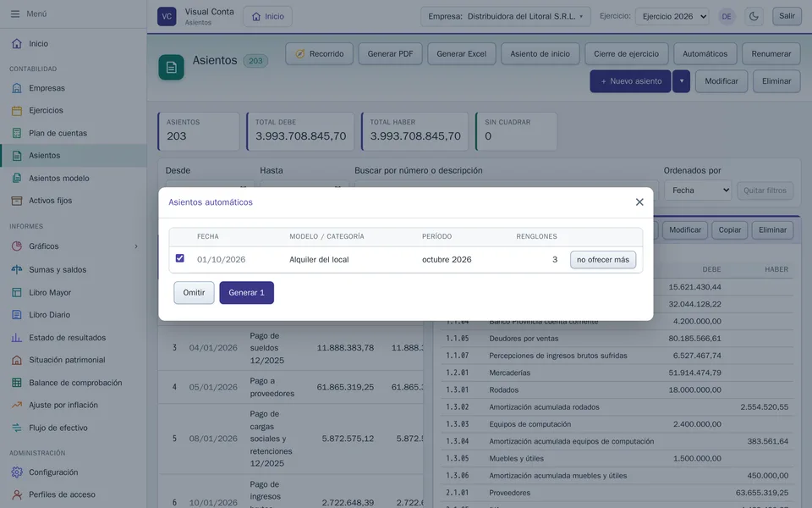Click the 01/10/2026 date in the dialog
Screen dimensions: 812x508
(221, 260)
